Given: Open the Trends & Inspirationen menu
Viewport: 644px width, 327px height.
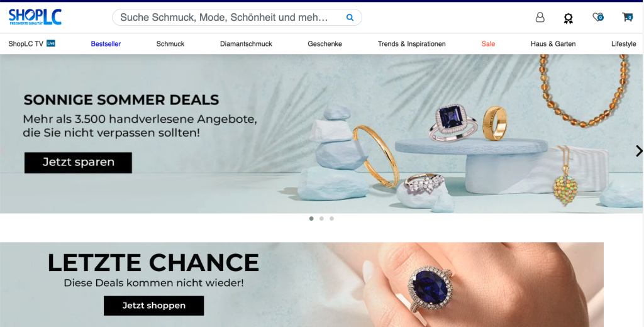Looking at the screenshot, I should (411, 44).
